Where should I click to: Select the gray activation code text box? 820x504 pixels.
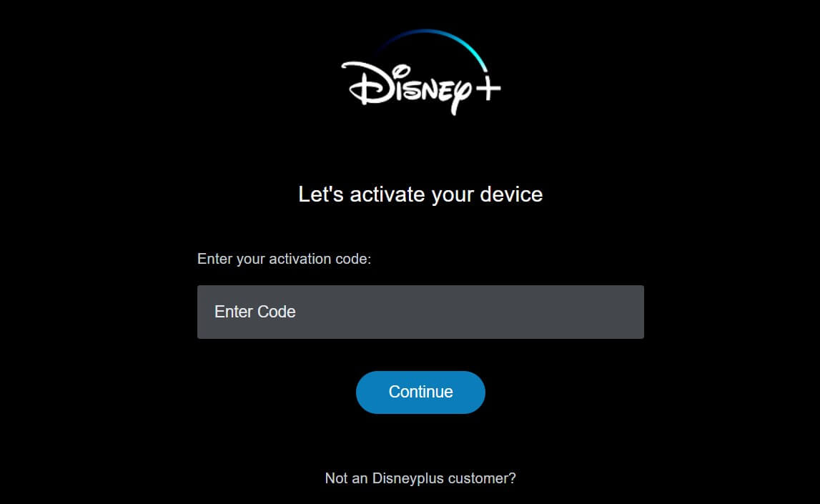pyautogui.click(x=420, y=312)
